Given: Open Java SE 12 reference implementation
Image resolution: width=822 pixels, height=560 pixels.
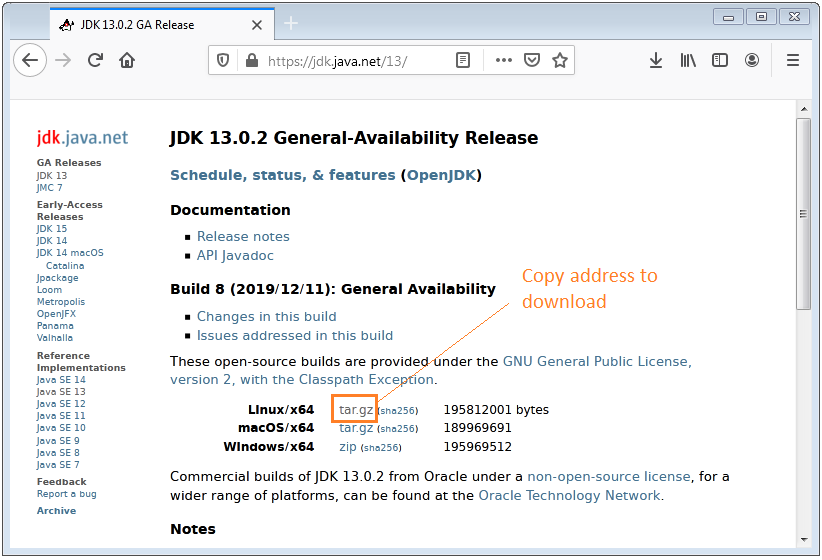Looking at the screenshot, I should [61, 404].
